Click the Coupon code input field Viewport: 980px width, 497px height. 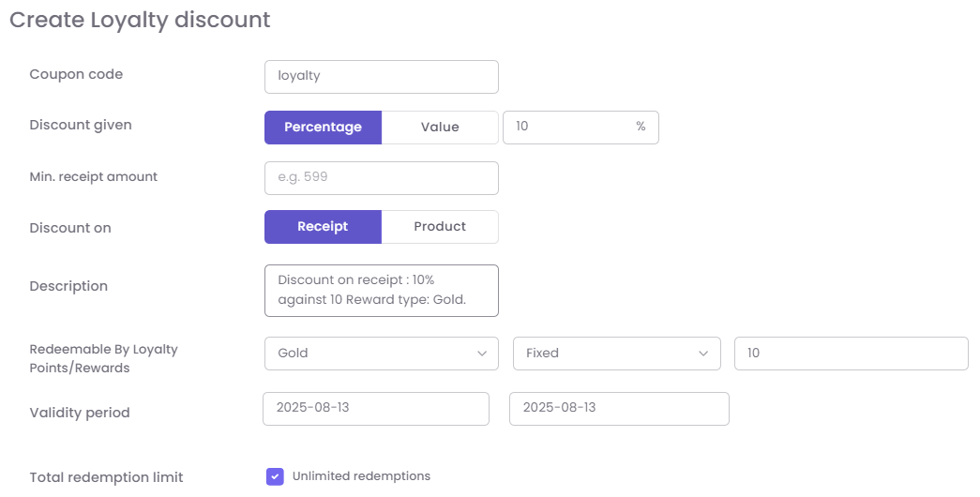tap(381, 77)
